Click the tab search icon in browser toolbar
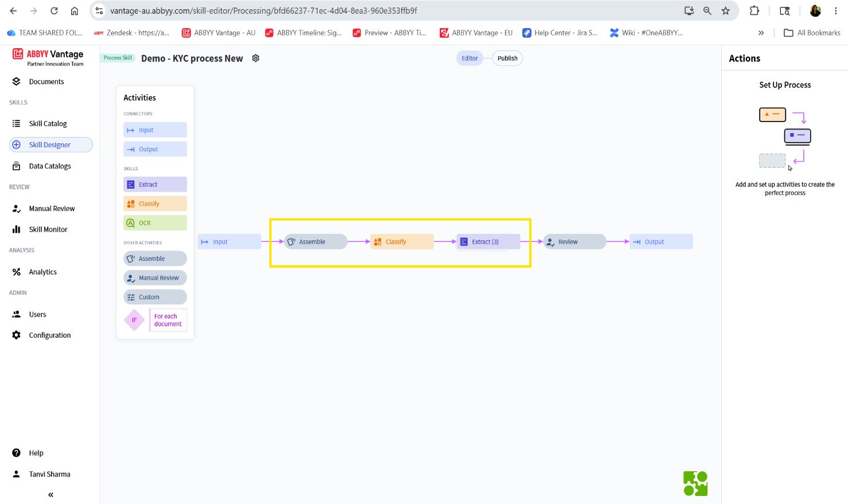This screenshot has width=848, height=504. coord(785,10)
